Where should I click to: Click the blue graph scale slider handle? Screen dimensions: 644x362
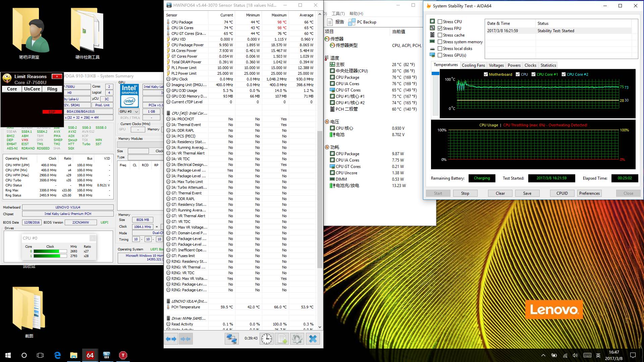pos(435,73)
